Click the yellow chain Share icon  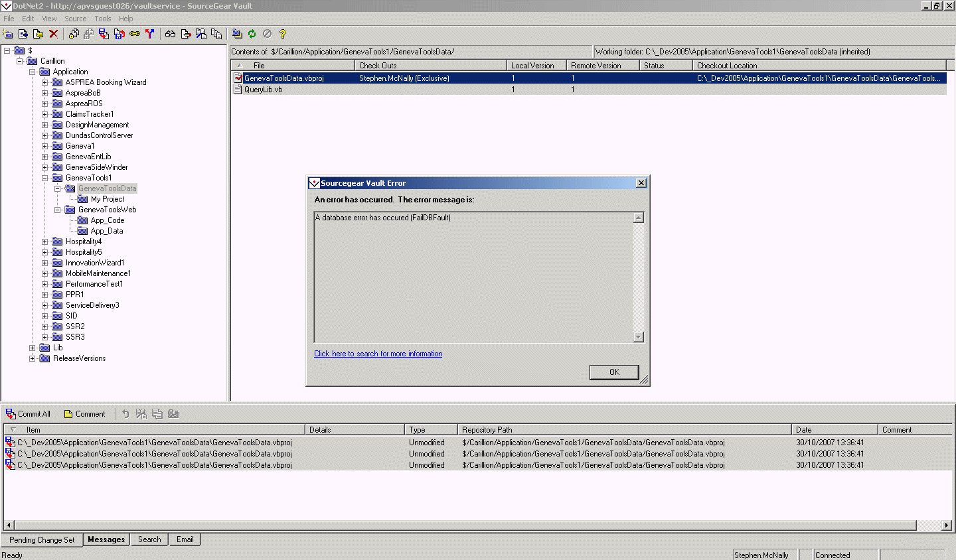coord(135,34)
